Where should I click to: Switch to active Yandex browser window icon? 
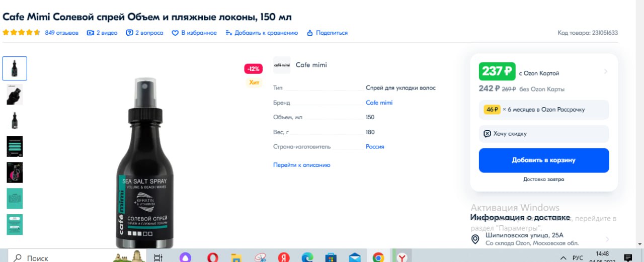[x=402, y=257]
